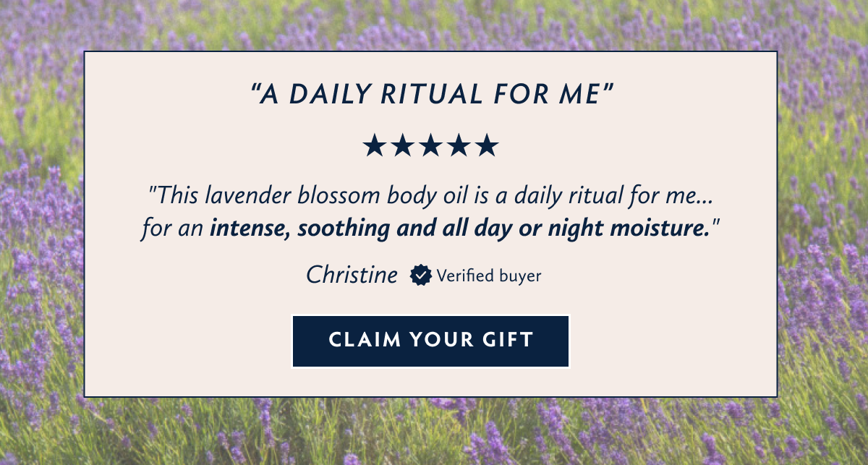Click the CLAIM YOUR GIFT button
The image size is (868, 465).
click(430, 341)
